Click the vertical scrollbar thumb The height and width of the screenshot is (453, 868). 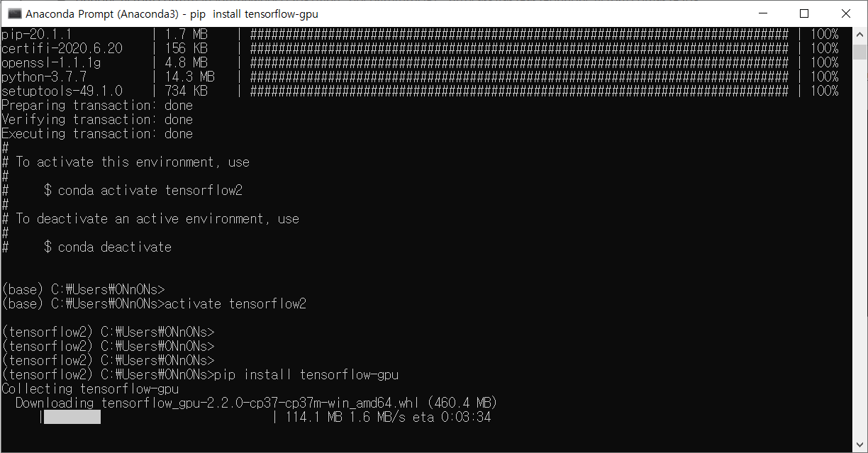tap(859, 52)
